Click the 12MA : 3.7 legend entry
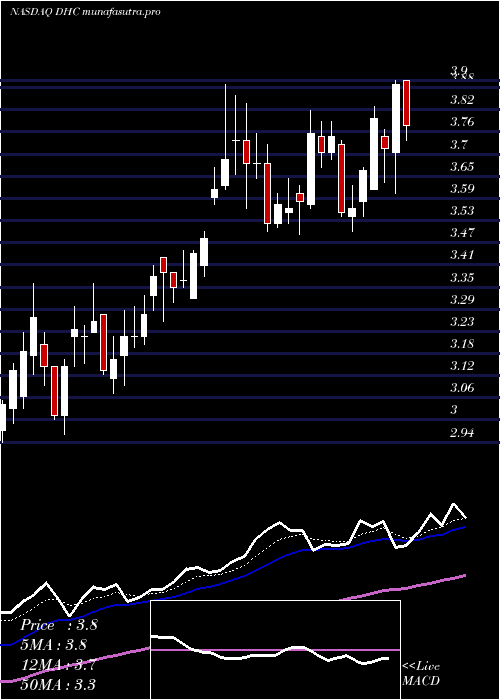The height and width of the screenshot is (700, 500). click(x=58, y=665)
